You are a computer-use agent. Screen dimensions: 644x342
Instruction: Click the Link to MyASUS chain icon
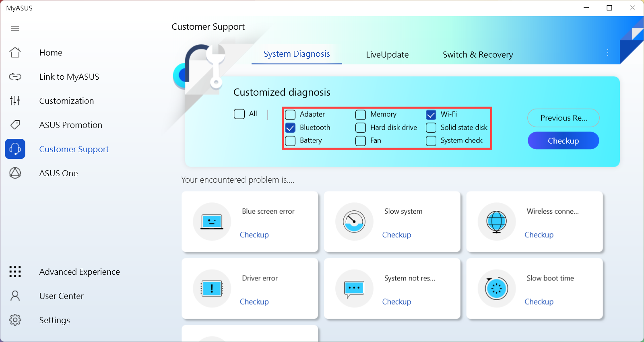point(15,76)
